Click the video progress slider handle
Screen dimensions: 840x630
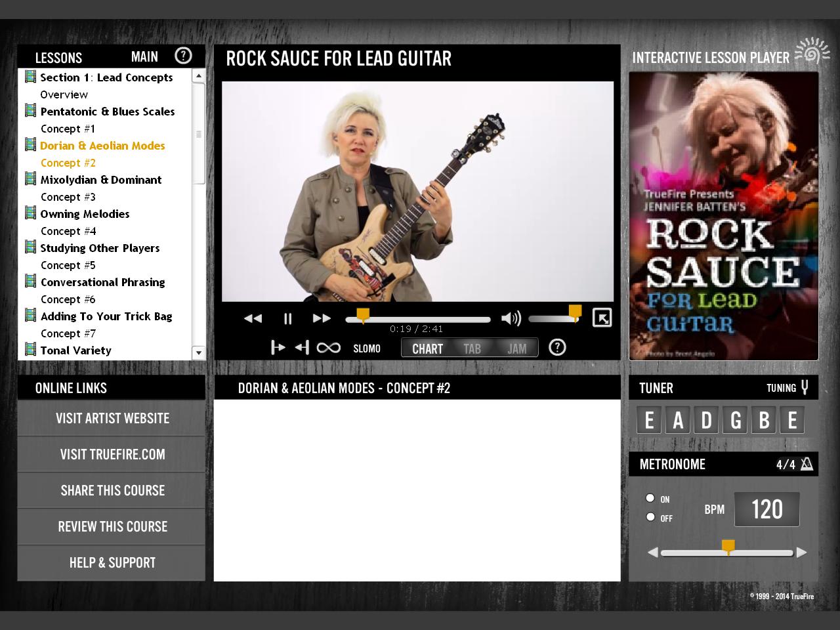363,316
